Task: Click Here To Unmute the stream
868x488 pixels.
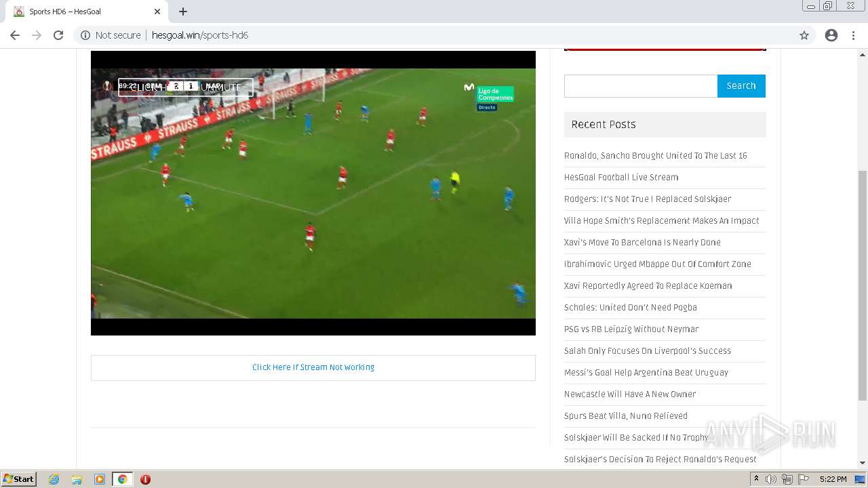Action: [186, 87]
